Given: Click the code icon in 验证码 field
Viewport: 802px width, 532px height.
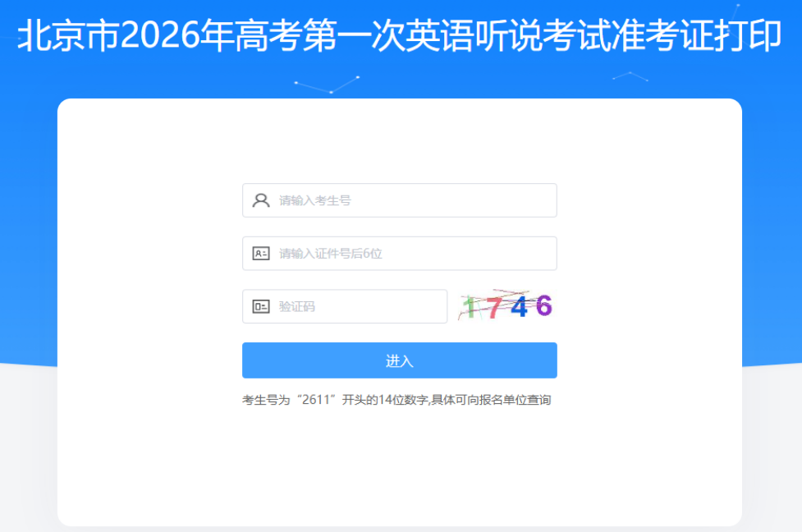Looking at the screenshot, I should (261, 306).
